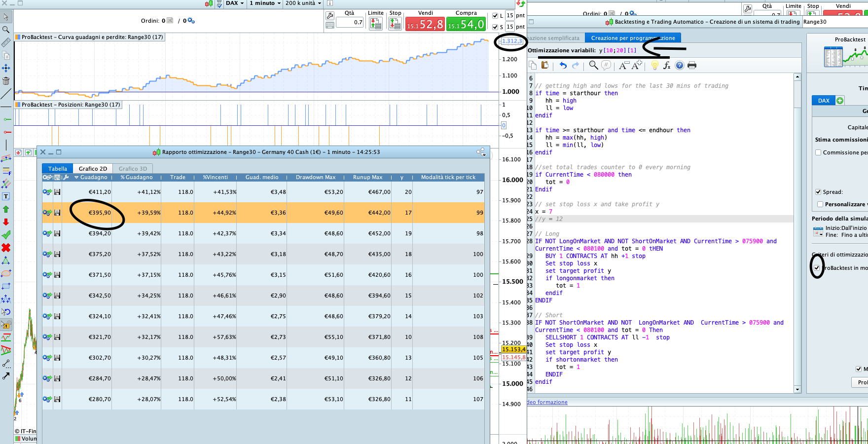Select the text annotation tool
Screen dimensions: 868x444
[6, 196]
